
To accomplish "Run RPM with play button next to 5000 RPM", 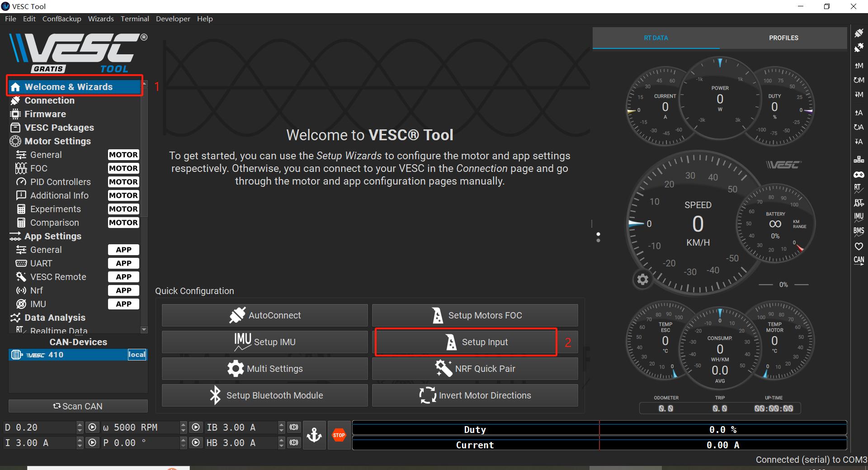I will 196,427.
